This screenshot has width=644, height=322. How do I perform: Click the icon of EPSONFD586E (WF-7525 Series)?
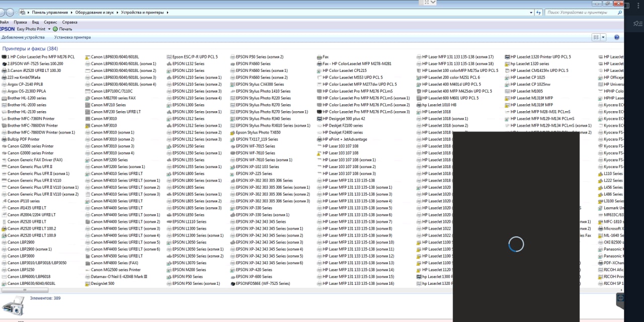pos(232,284)
